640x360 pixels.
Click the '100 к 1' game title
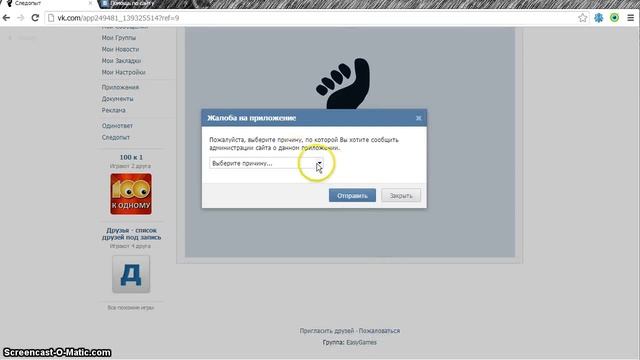tap(131, 157)
